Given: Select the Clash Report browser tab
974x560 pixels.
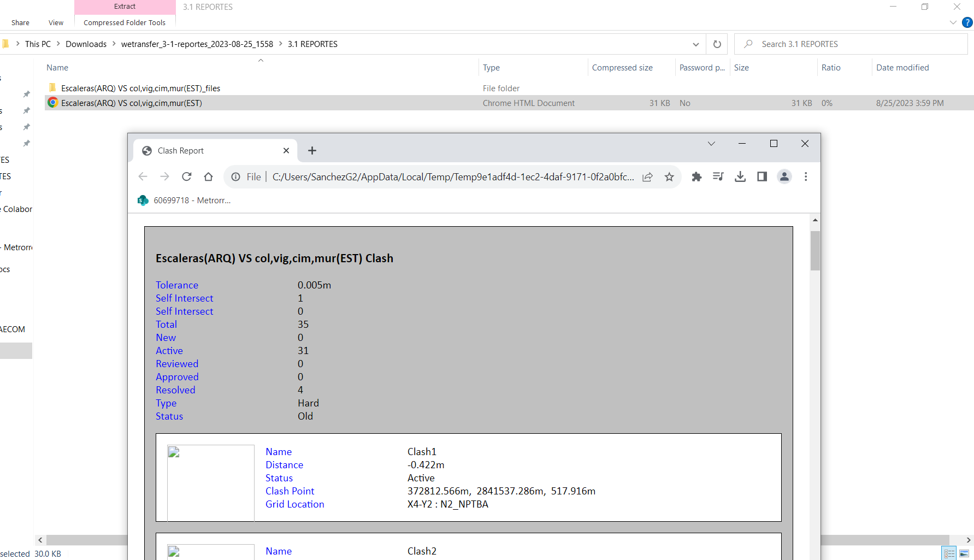Looking at the screenshot, I should click(180, 150).
